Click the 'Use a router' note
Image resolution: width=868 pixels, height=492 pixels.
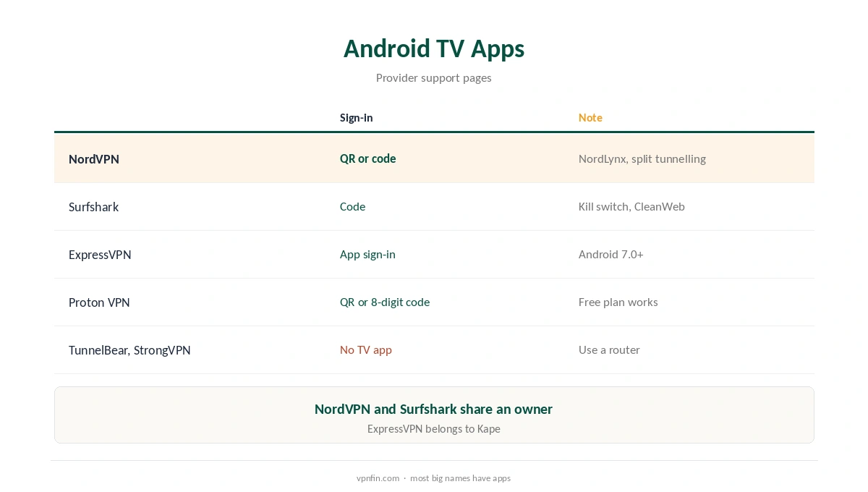pyautogui.click(x=609, y=350)
